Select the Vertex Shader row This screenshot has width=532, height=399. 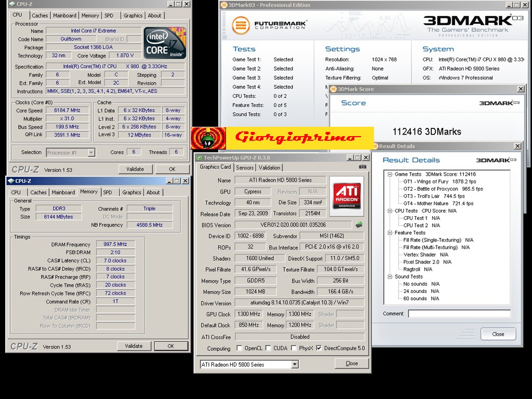426,255
